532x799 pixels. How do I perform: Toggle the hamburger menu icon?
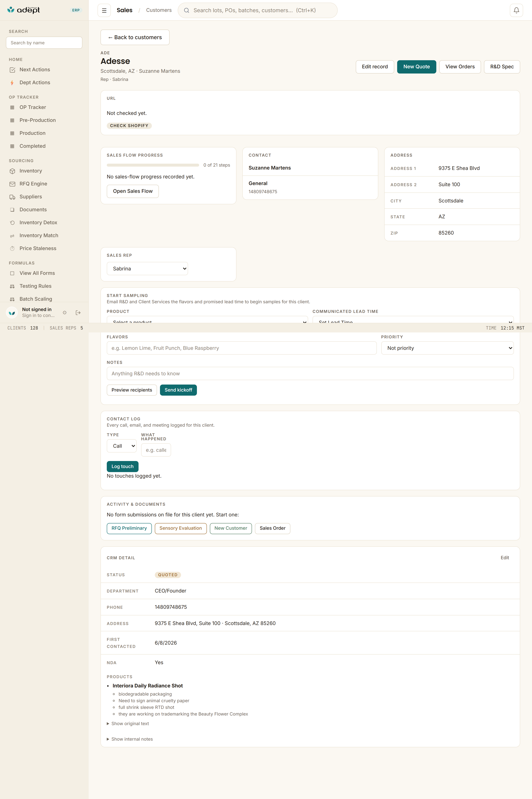[x=104, y=11]
